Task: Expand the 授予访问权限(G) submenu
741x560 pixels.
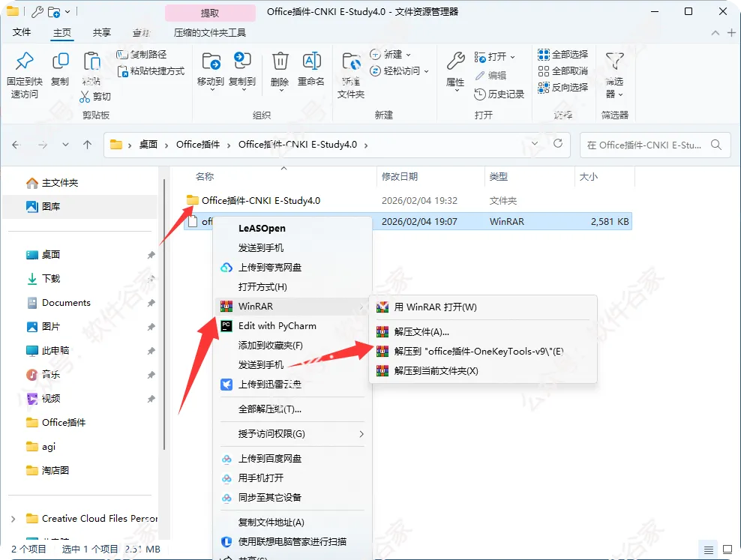Action: coord(292,434)
